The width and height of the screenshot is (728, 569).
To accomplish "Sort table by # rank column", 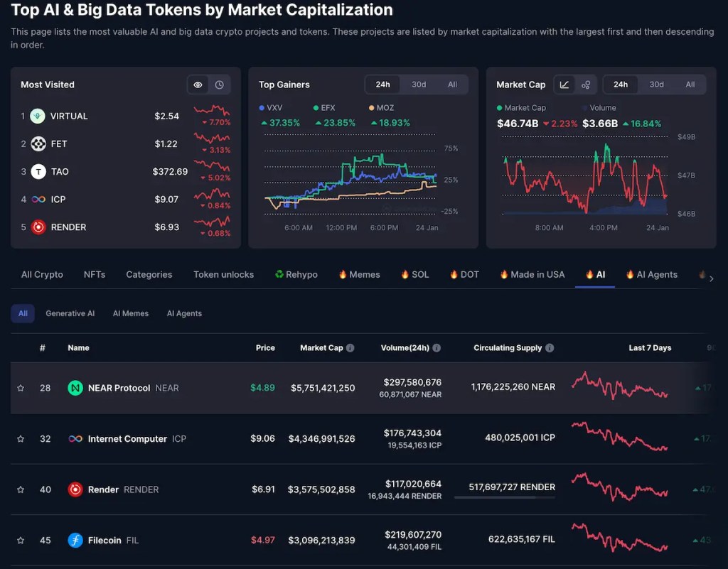I will point(42,348).
